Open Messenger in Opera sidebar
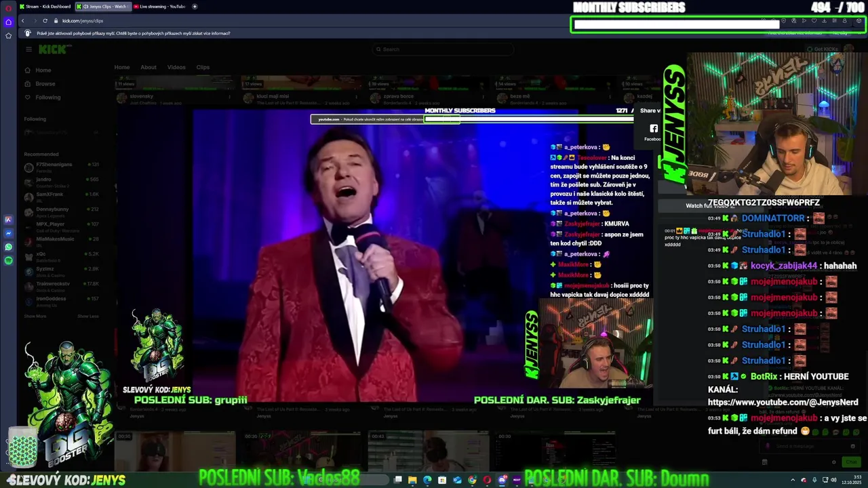The width and height of the screenshot is (868, 488). 8,233
